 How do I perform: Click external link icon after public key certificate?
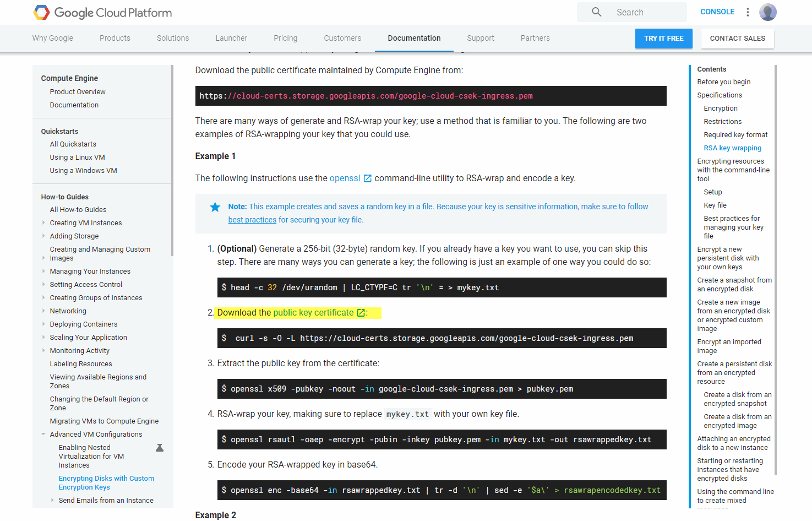(361, 313)
